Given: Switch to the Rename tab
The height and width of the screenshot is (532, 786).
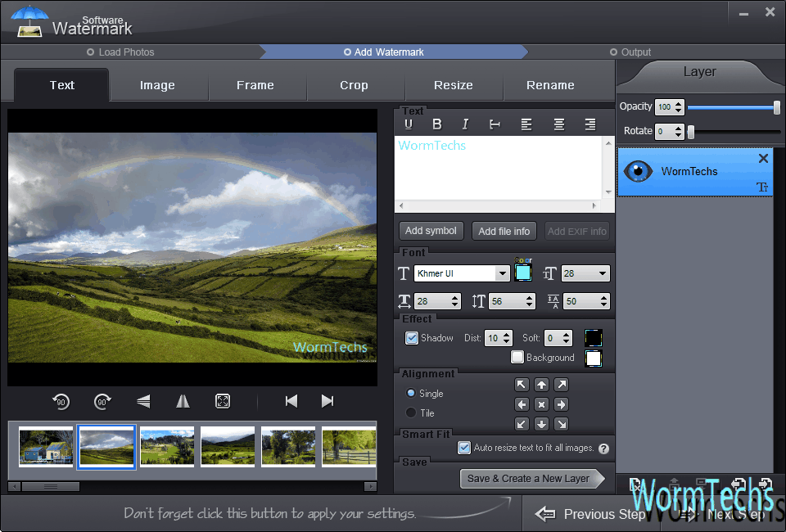Looking at the screenshot, I should click(x=550, y=85).
